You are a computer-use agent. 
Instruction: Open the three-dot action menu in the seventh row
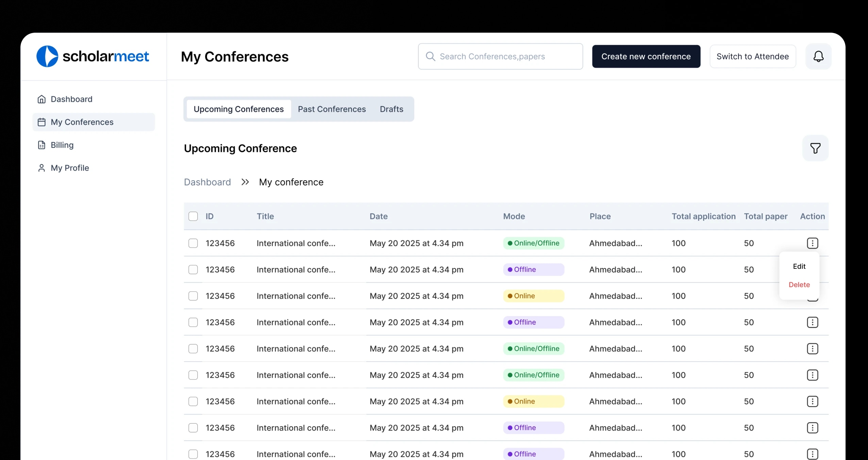812,401
